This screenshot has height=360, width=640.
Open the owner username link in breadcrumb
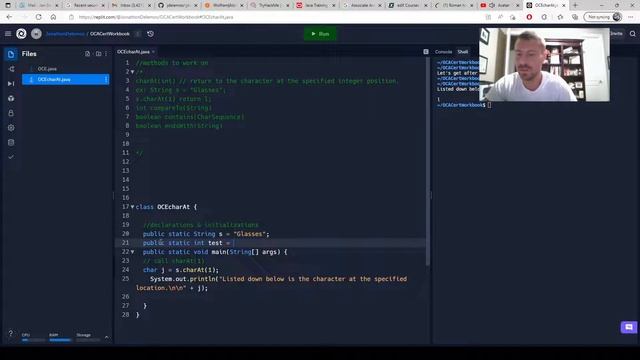pyautogui.click(x=65, y=34)
